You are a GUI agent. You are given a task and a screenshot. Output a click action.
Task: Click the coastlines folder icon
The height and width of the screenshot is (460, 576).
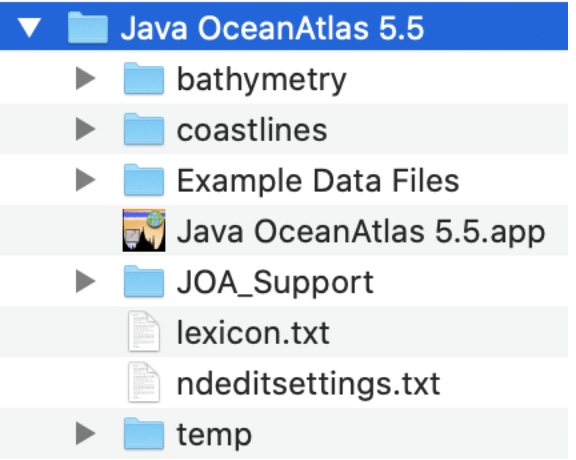point(144,129)
